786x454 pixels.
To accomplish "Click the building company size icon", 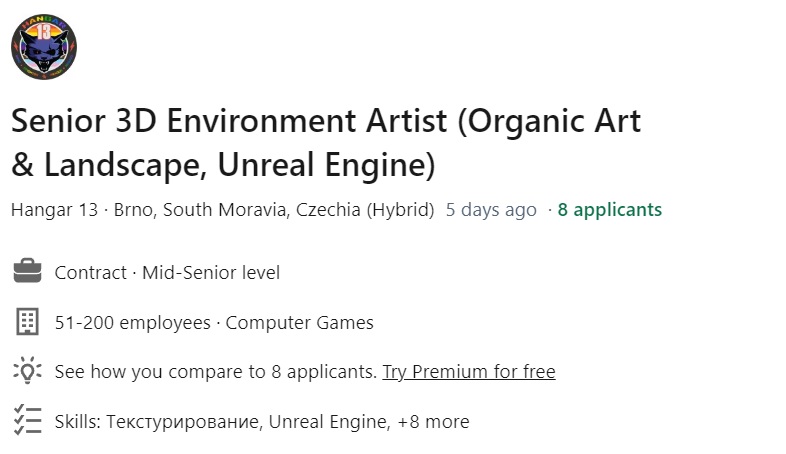I will [27, 322].
